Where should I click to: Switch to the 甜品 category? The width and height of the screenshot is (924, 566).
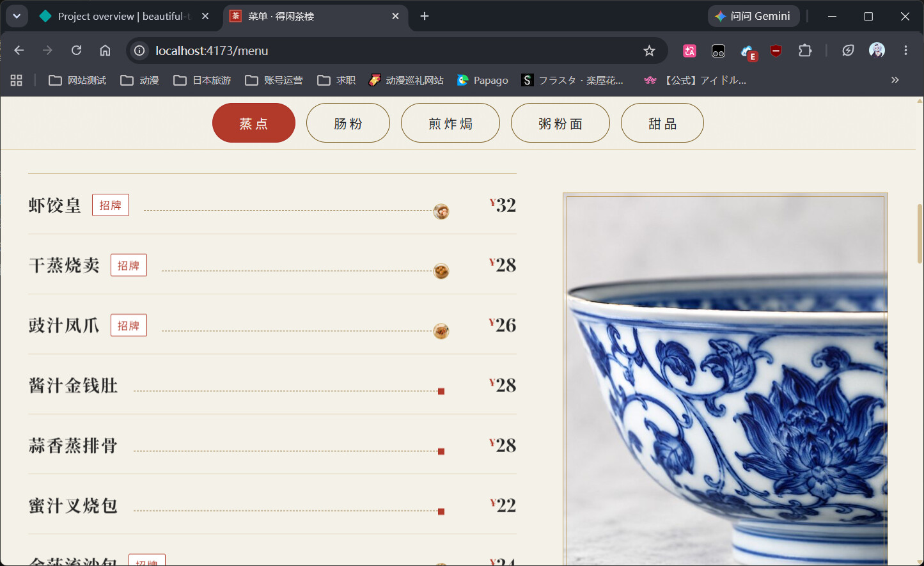point(662,123)
